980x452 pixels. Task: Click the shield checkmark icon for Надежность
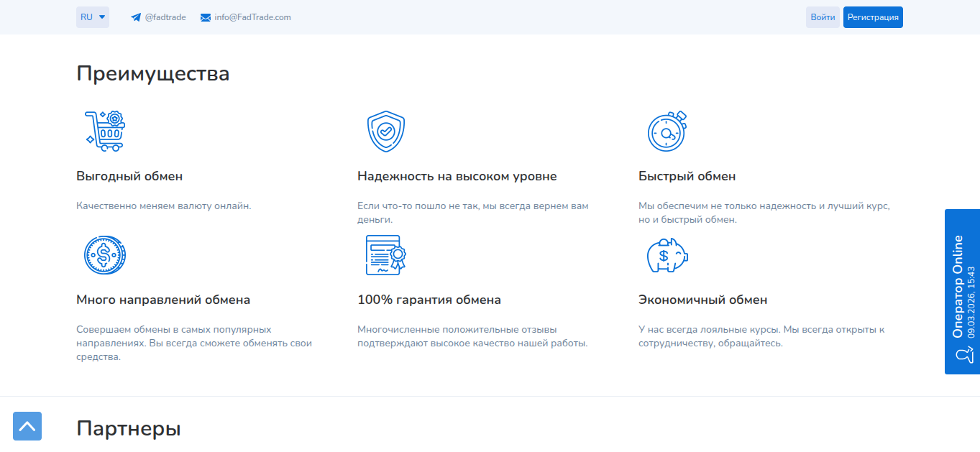[x=386, y=130]
